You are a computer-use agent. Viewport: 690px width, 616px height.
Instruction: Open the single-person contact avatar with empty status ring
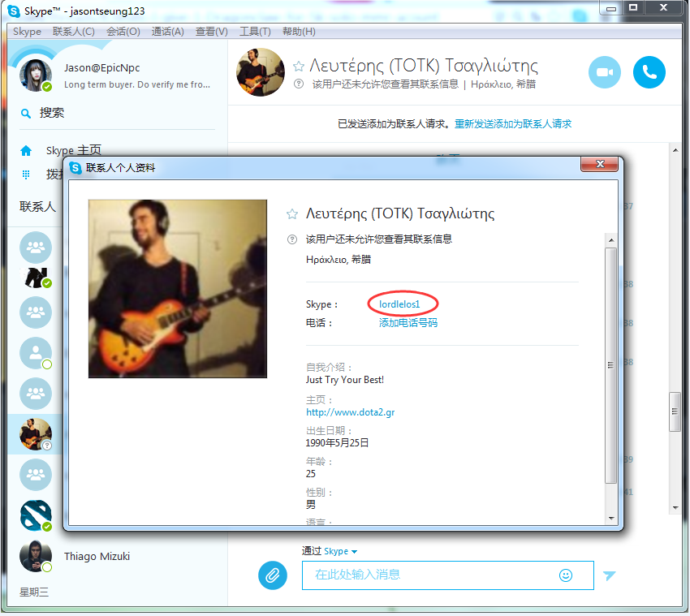coord(36,353)
